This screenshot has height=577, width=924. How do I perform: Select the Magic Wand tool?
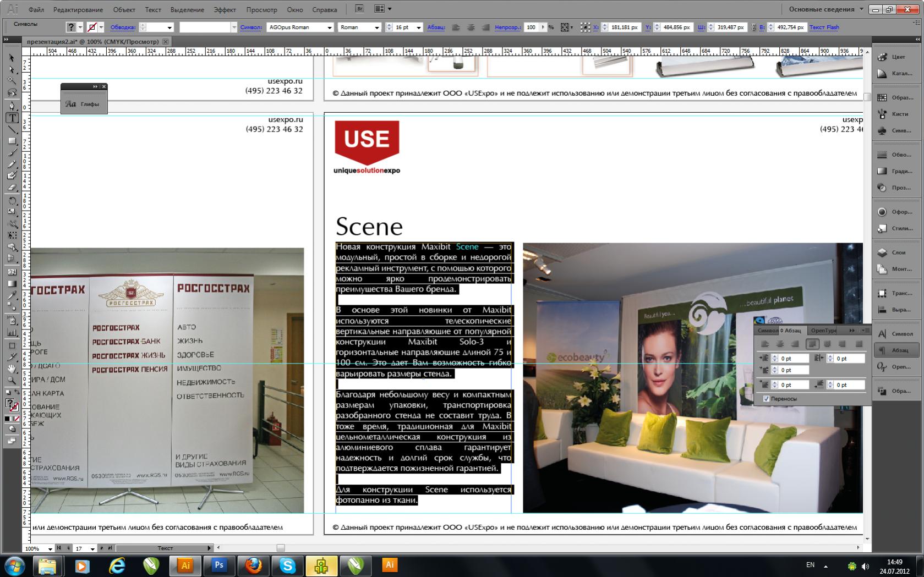coord(12,81)
